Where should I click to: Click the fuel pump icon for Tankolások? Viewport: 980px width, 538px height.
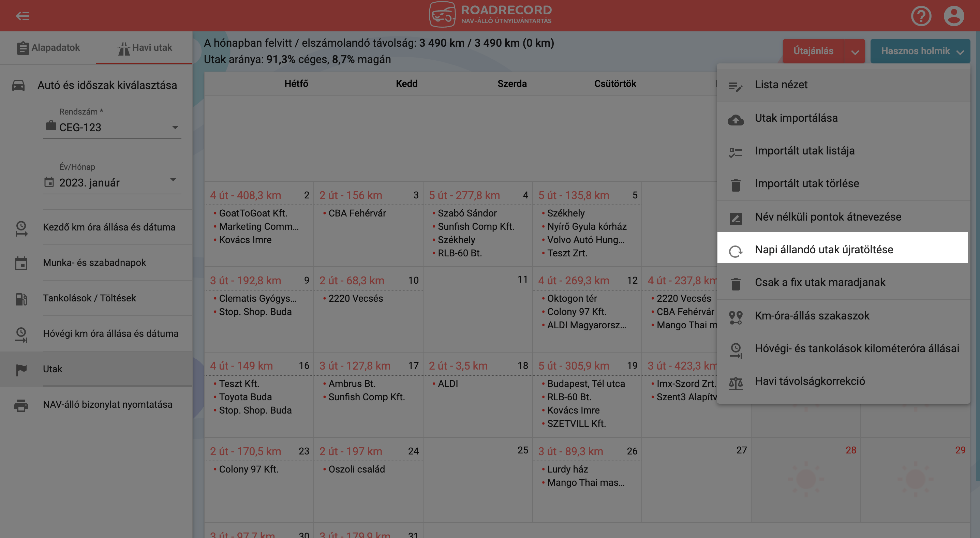21,299
